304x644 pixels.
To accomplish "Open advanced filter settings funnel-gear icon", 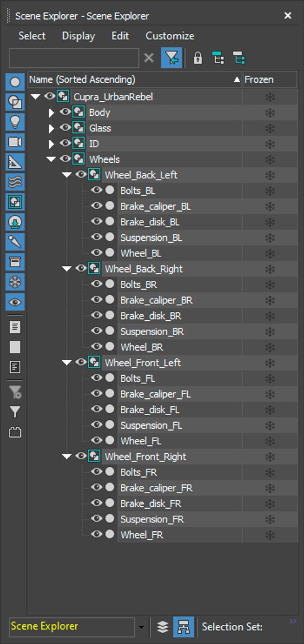I will (x=15, y=392).
